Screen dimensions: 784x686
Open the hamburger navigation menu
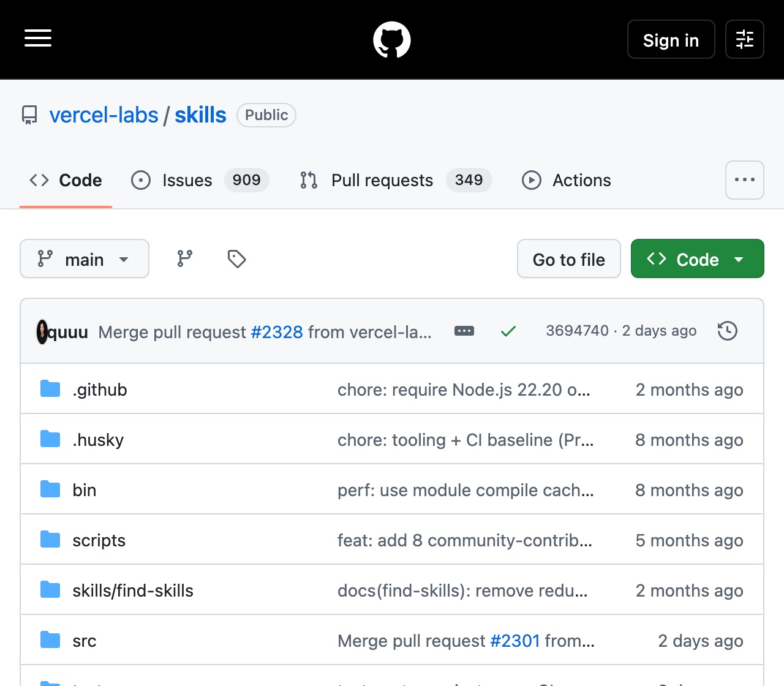[38, 38]
